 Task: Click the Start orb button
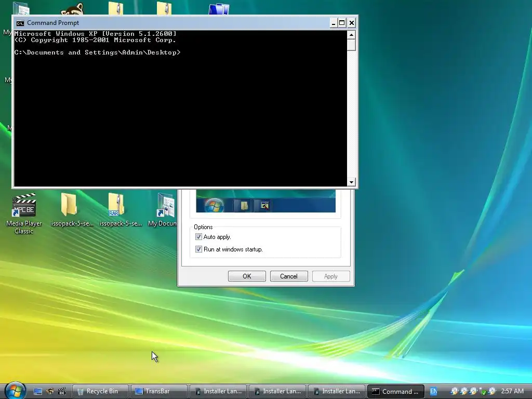click(x=15, y=391)
